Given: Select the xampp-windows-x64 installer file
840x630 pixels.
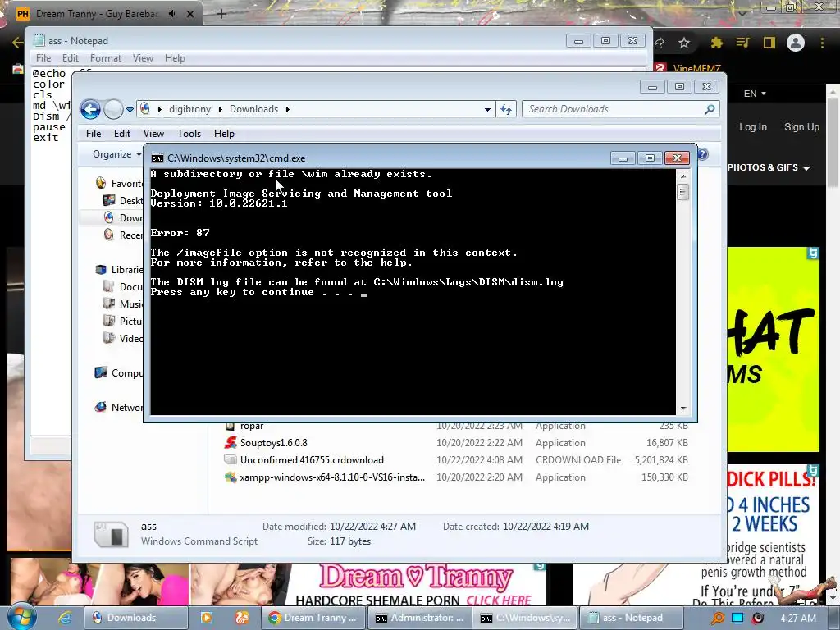Looking at the screenshot, I should [456, 477].
